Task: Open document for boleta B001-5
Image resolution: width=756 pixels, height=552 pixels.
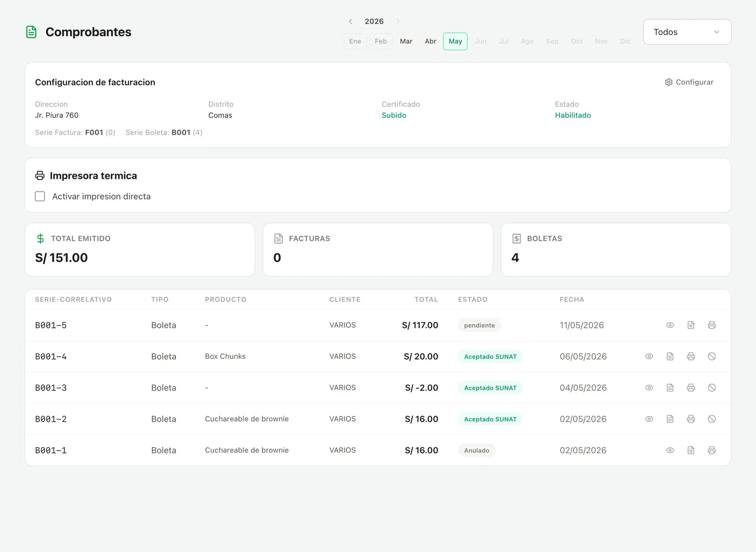Action: pyautogui.click(x=691, y=325)
